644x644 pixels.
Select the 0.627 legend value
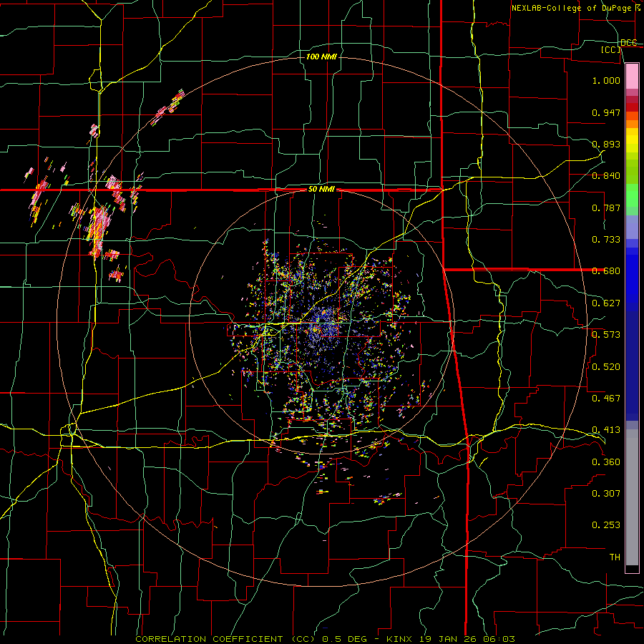click(606, 303)
